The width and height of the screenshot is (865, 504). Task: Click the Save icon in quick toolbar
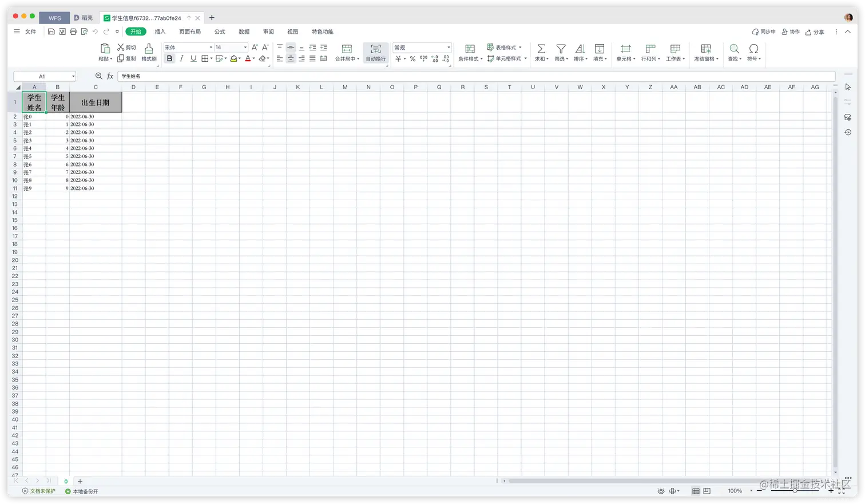(51, 32)
